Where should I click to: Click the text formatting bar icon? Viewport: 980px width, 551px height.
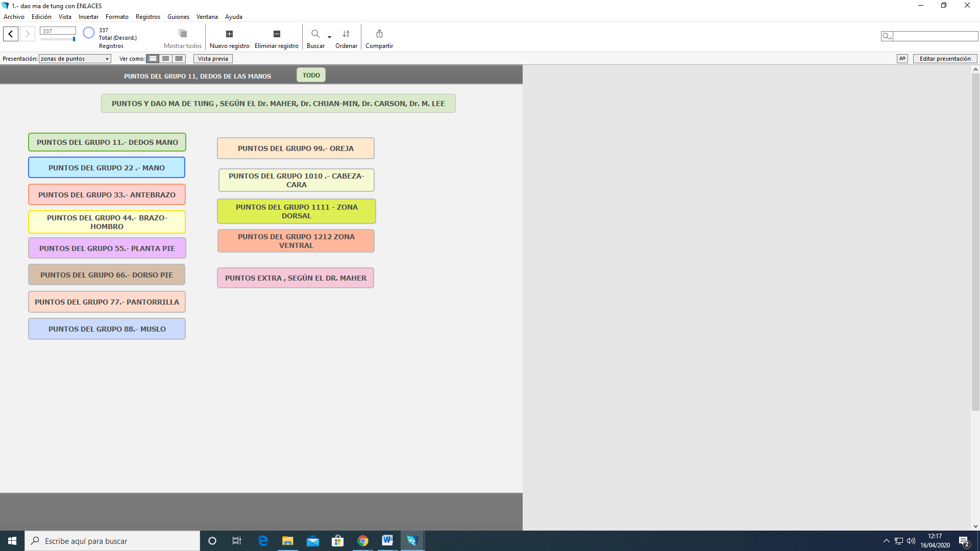pyautogui.click(x=902, y=59)
